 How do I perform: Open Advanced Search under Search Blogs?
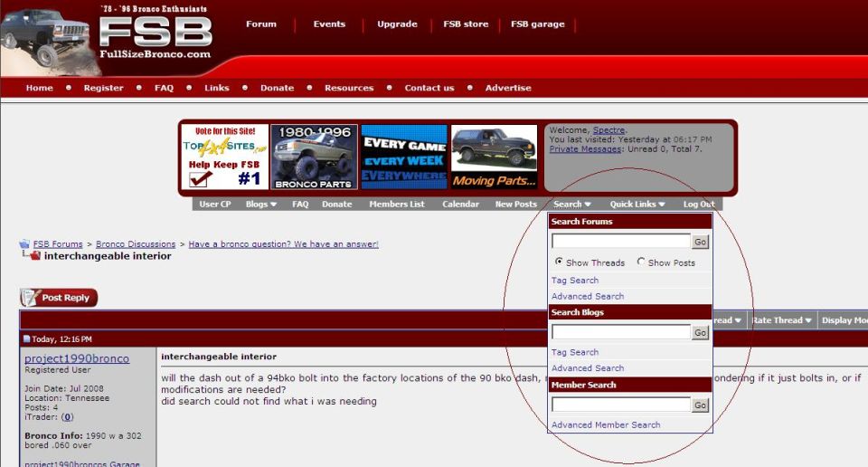pos(588,368)
